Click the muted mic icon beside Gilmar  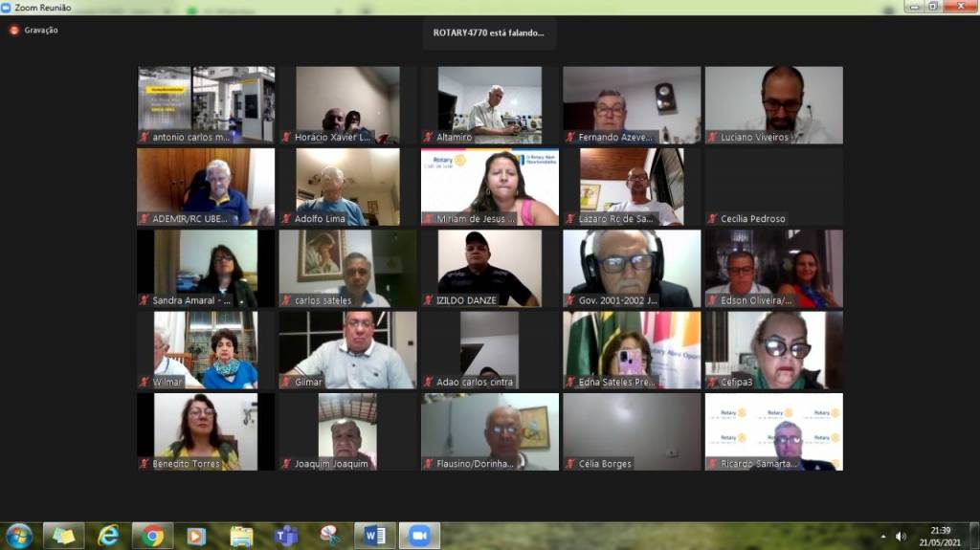286,382
